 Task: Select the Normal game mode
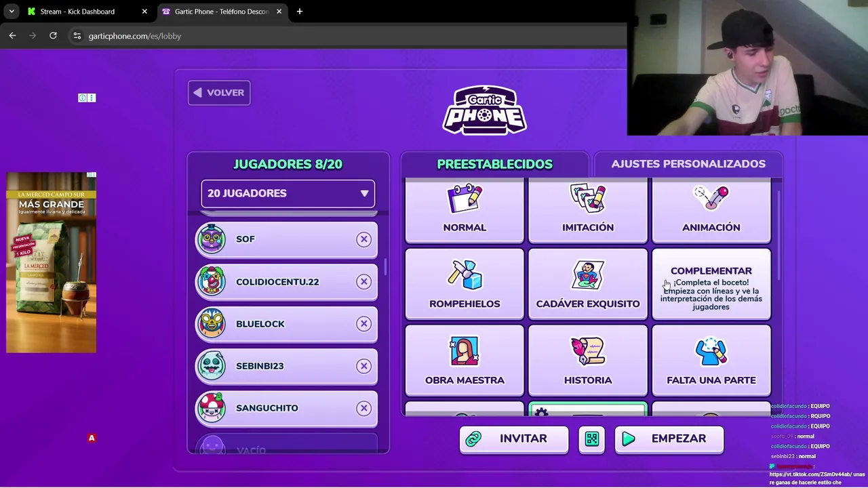(465, 210)
